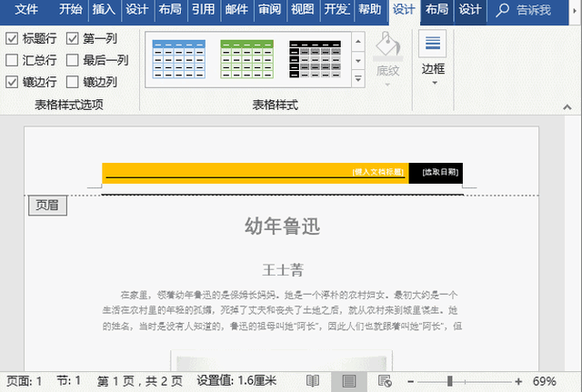Open the 文件 menu tab

click(x=26, y=9)
